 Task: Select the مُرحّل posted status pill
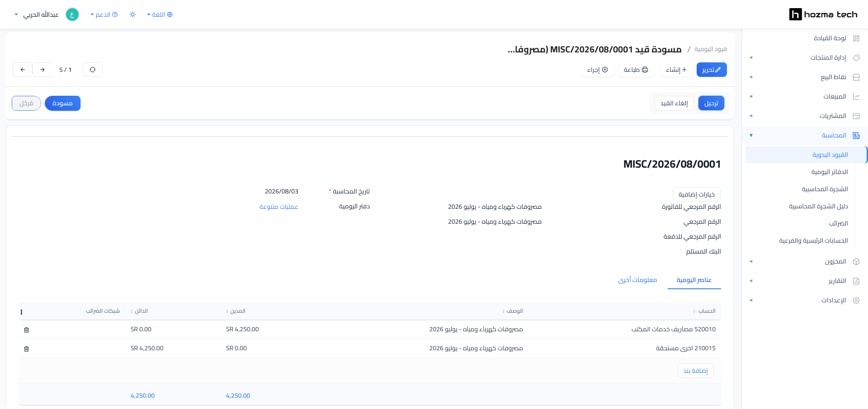pos(26,103)
